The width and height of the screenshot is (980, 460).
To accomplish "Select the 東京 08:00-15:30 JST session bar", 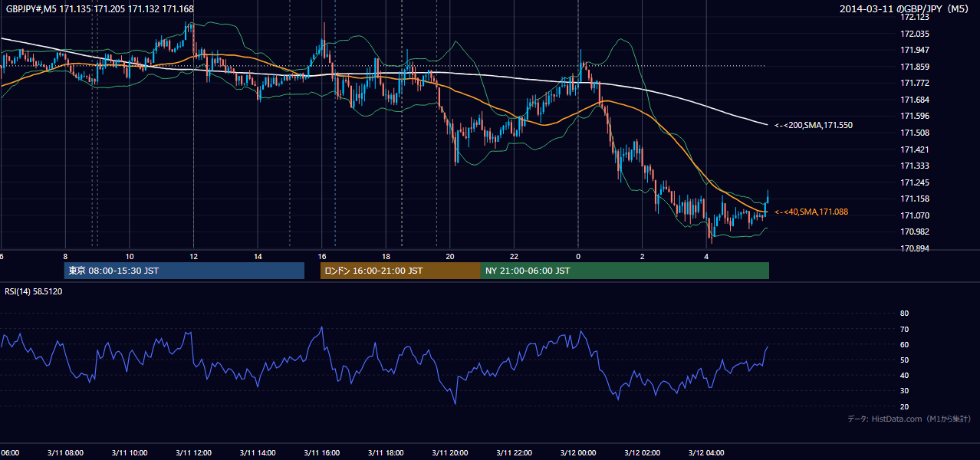I will click(x=184, y=271).
